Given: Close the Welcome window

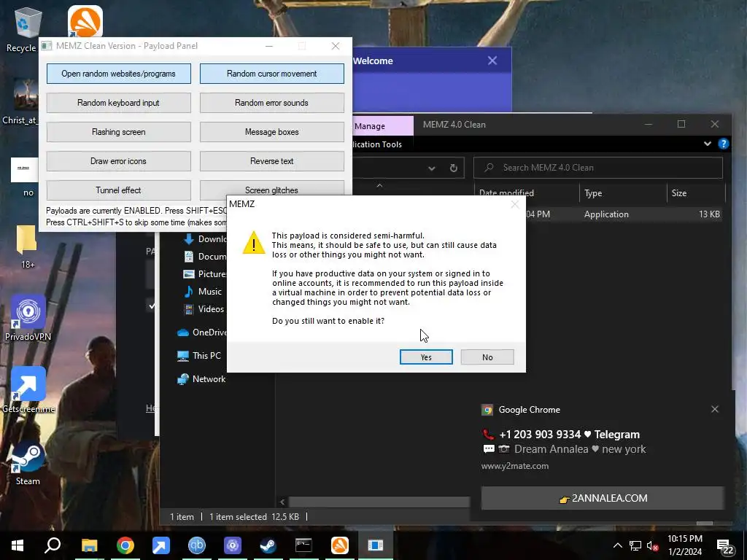Looking at the screenshot, I should [x=492, y=61].
